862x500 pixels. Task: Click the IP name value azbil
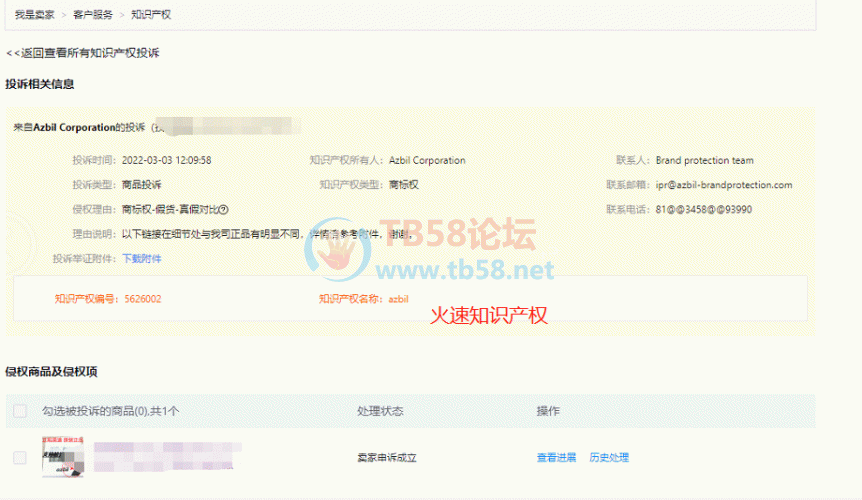[x=399, y=299]
